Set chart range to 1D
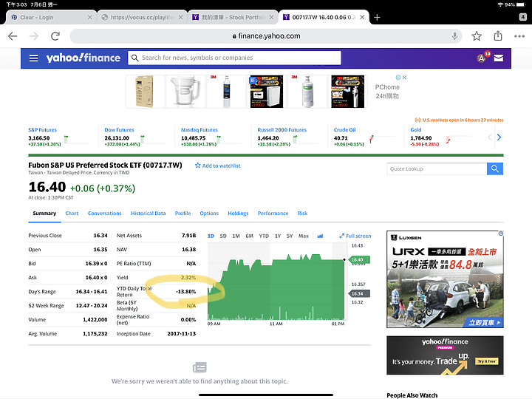Viewport: 532px width, 399px height. [x=211, y=236]
